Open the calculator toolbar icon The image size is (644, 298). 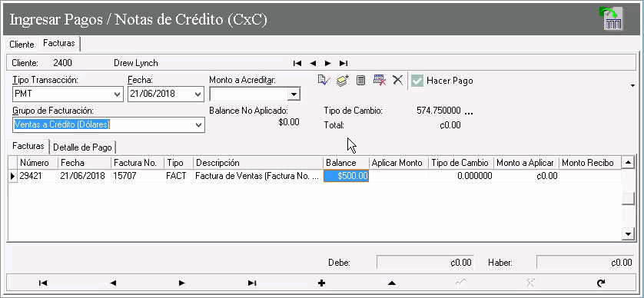(360, 80)
